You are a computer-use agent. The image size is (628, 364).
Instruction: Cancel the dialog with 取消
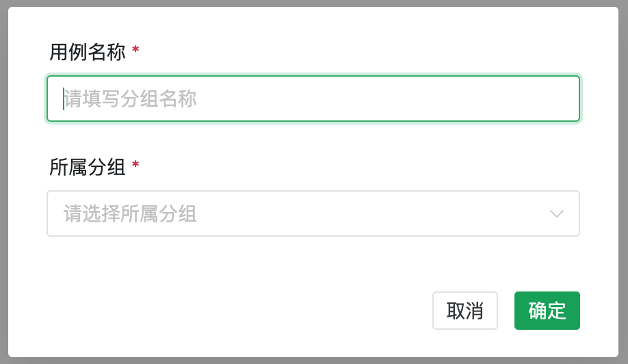tap(465, 311)
